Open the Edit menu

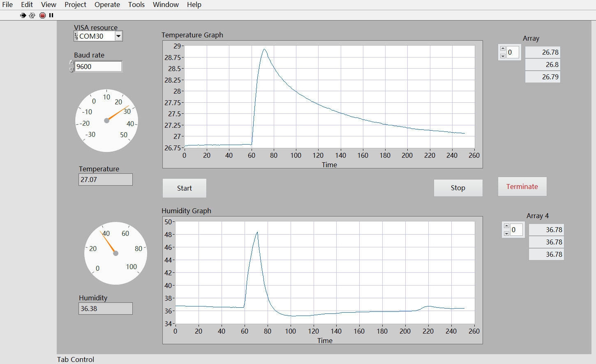coord(27,5)
